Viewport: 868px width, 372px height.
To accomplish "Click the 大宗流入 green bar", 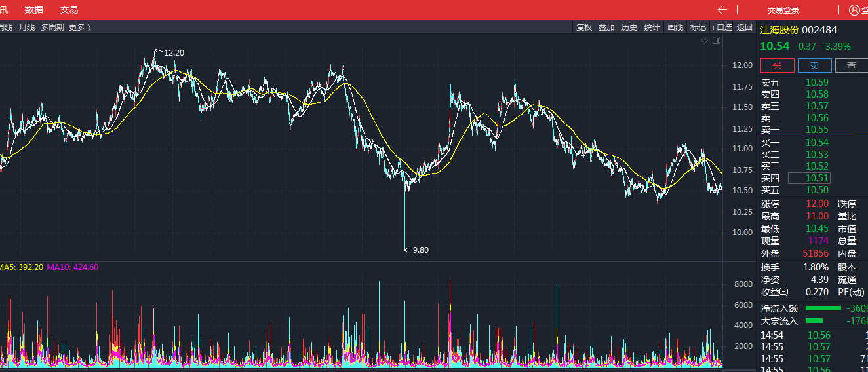I will click(x=814, y=320).
